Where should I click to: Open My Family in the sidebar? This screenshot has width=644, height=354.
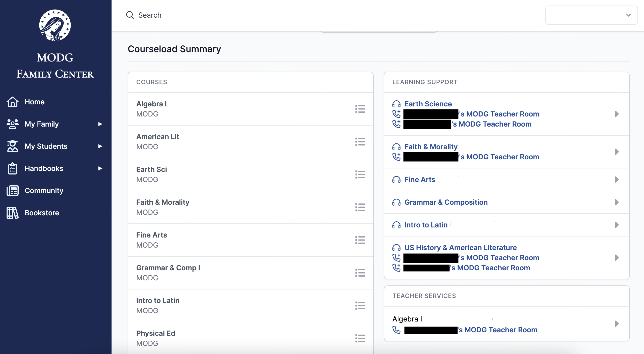(x=42, y=124)
